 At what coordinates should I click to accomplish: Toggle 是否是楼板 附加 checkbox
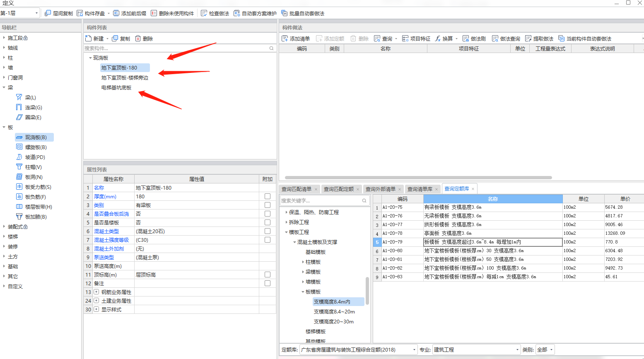(x=268, y=222)
